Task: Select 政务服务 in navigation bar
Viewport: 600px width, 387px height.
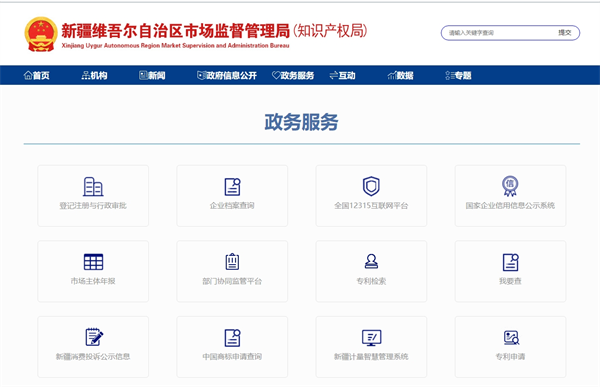Action: tap(293, 75)
